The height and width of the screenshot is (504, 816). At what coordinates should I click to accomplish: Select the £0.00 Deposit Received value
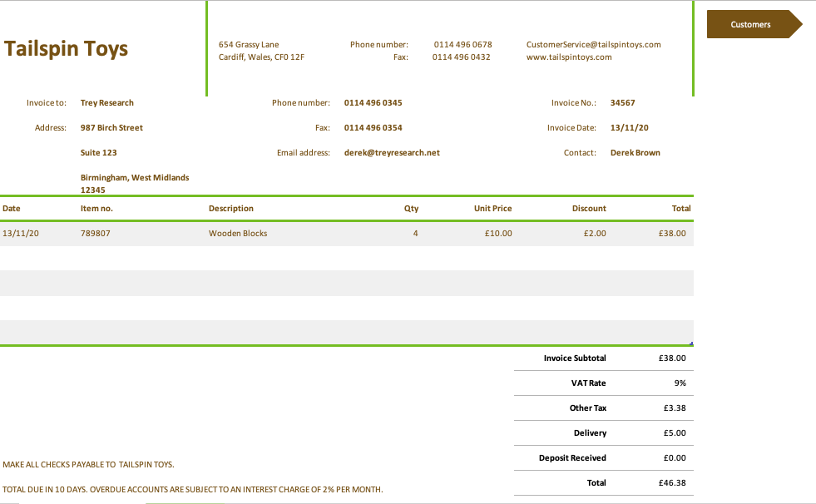[675, 458]
